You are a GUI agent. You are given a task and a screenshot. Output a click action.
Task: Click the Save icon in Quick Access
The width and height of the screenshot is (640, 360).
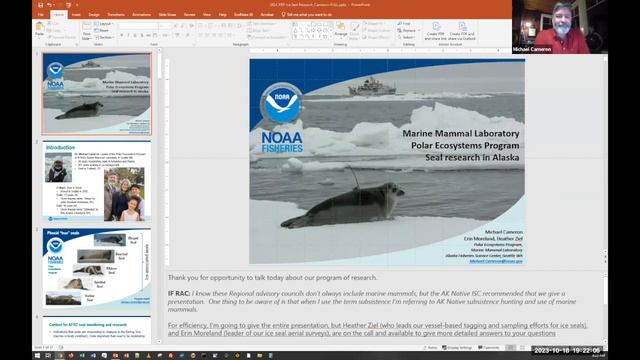click(40, 5)
